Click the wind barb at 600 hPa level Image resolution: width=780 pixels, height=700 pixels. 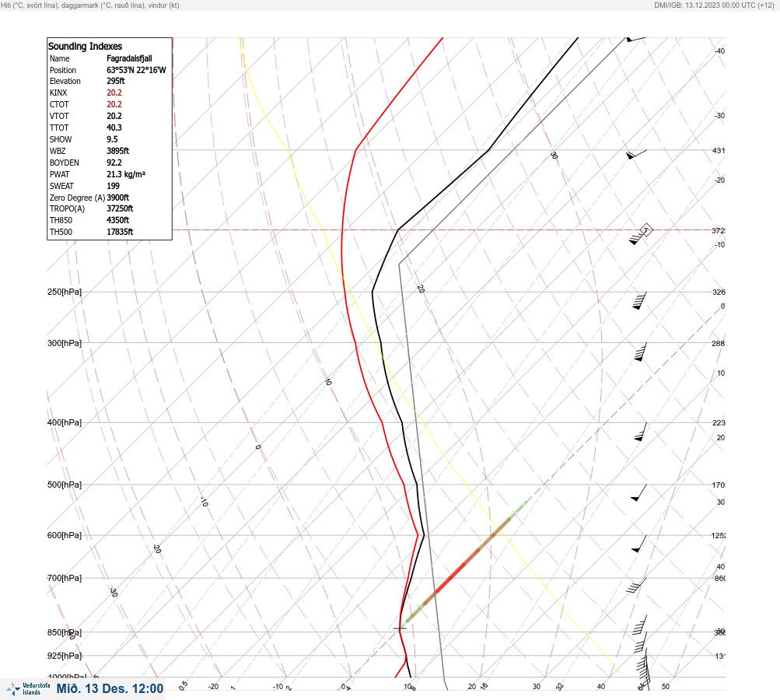coord(639,544)
